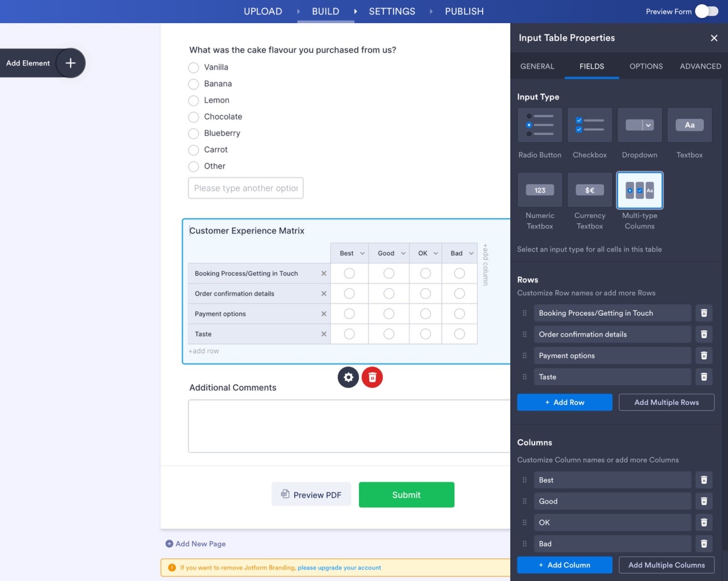Edit the Order confirmation details row name field
Screen dimensions: 728x581
point(612,334)
